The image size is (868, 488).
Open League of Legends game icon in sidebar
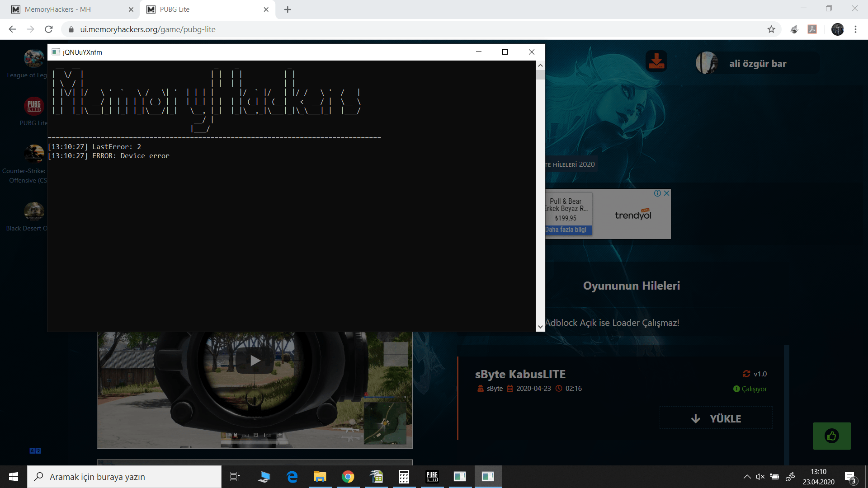[x=34, y=58]
